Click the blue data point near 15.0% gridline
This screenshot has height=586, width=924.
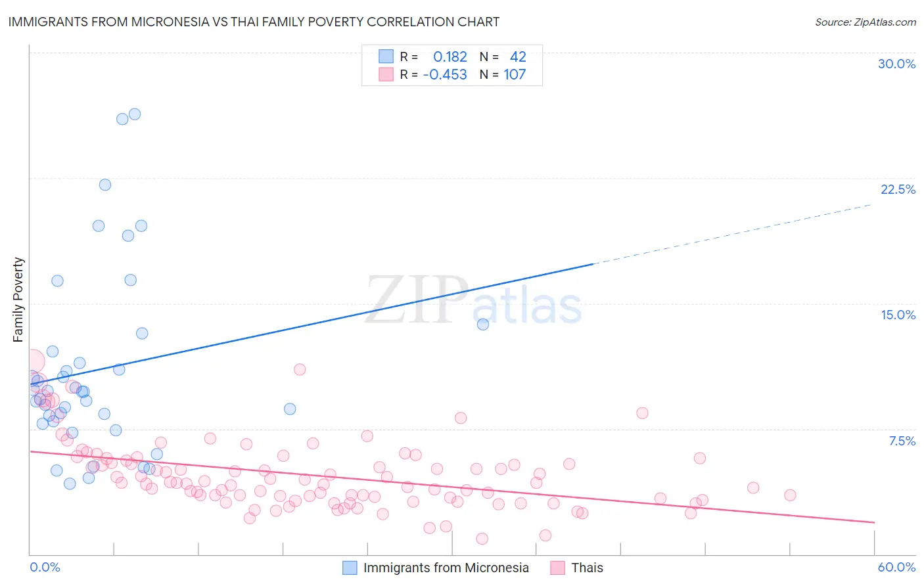483,324
